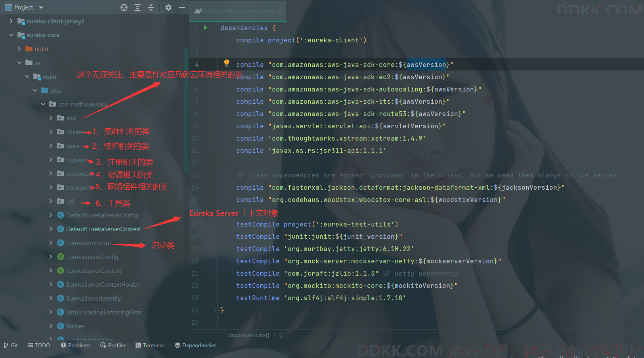Click the eureka-core module folder icon
Image resolution: width=644 pixels, height=358 pixels.
21,35
